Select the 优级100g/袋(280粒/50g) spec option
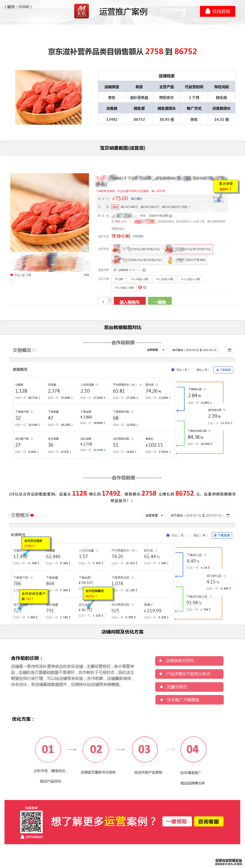The width and height of the screenshot is (245, 868). tap(137, 260)
